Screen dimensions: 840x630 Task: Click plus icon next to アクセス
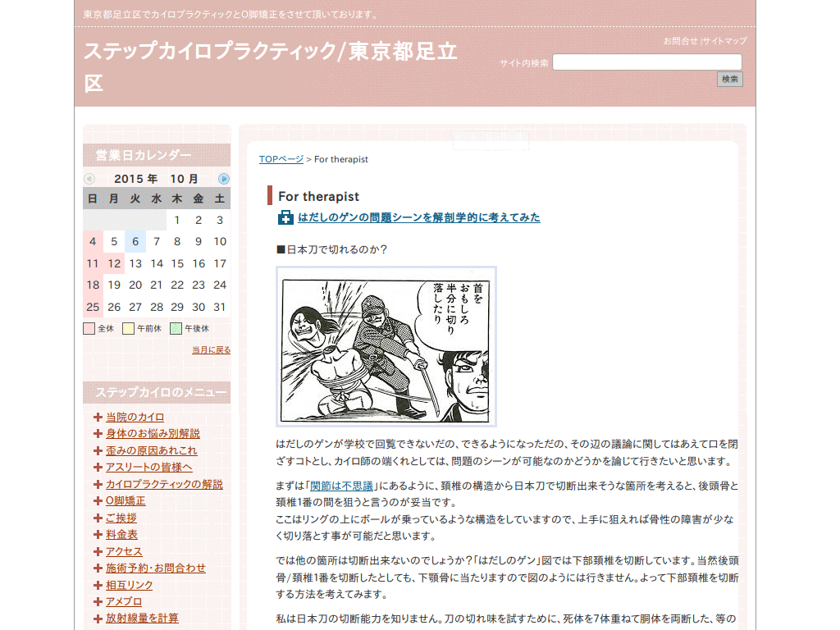[x=98, y=551]
